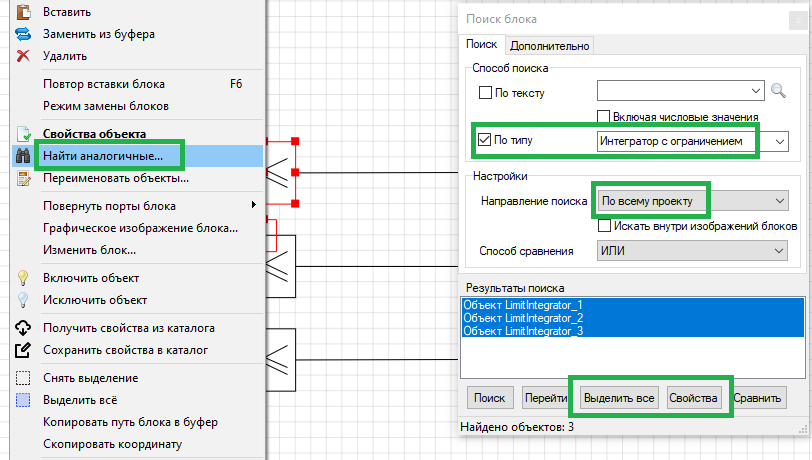Click the red X delete icon
812x460 pixels.
pos(23,56)
